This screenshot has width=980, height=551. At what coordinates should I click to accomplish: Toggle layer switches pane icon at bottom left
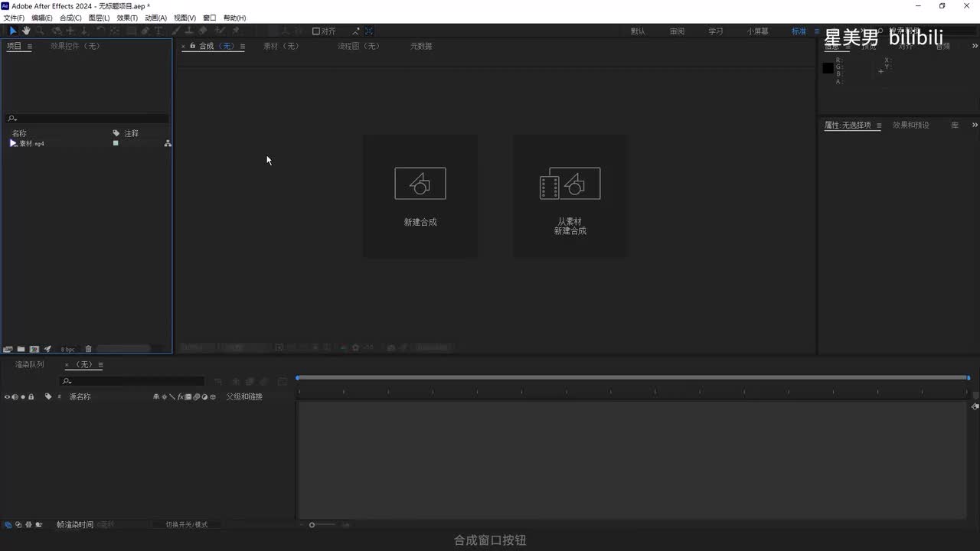[x=8, y=524]
